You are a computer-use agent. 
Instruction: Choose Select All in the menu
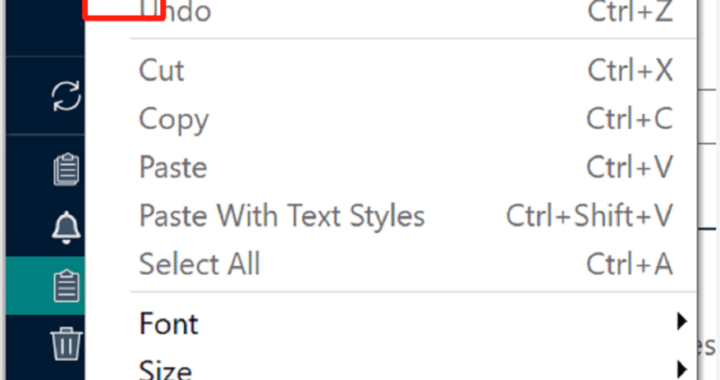click(199, 264)
